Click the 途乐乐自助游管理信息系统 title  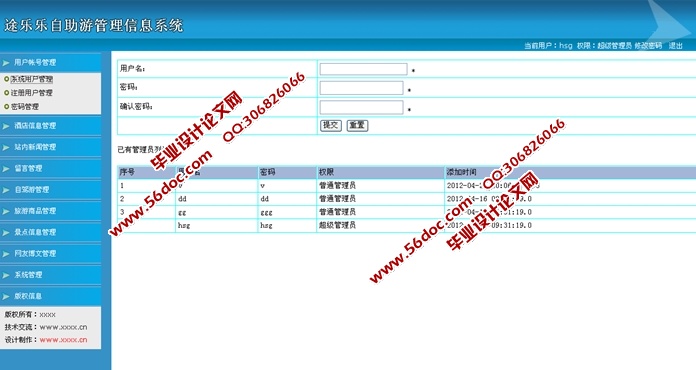click(94, 25)
